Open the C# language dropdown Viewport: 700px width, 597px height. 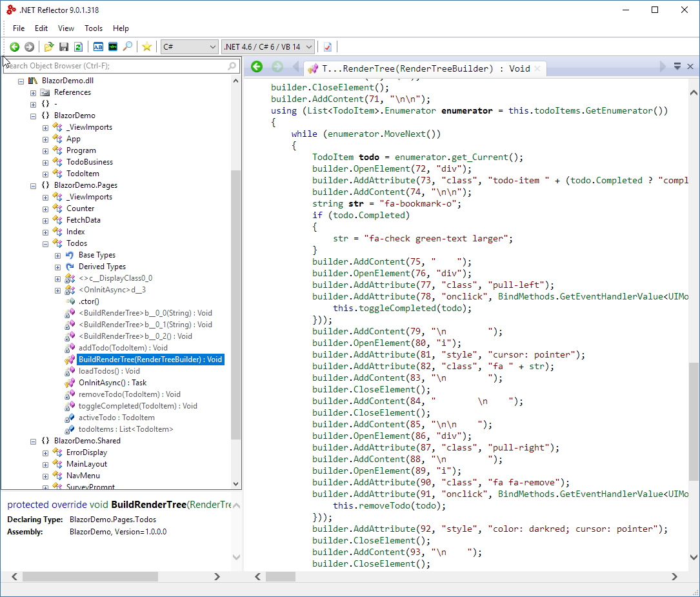pos(213,46)
